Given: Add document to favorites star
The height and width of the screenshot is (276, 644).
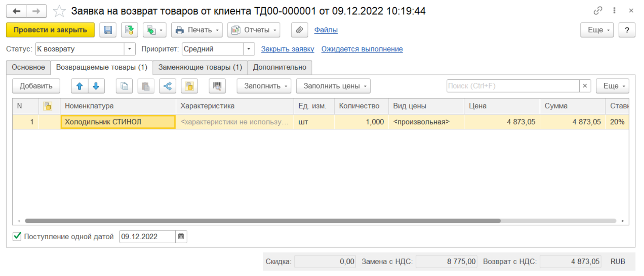Looking at the screenshot, I should [59, 11].
